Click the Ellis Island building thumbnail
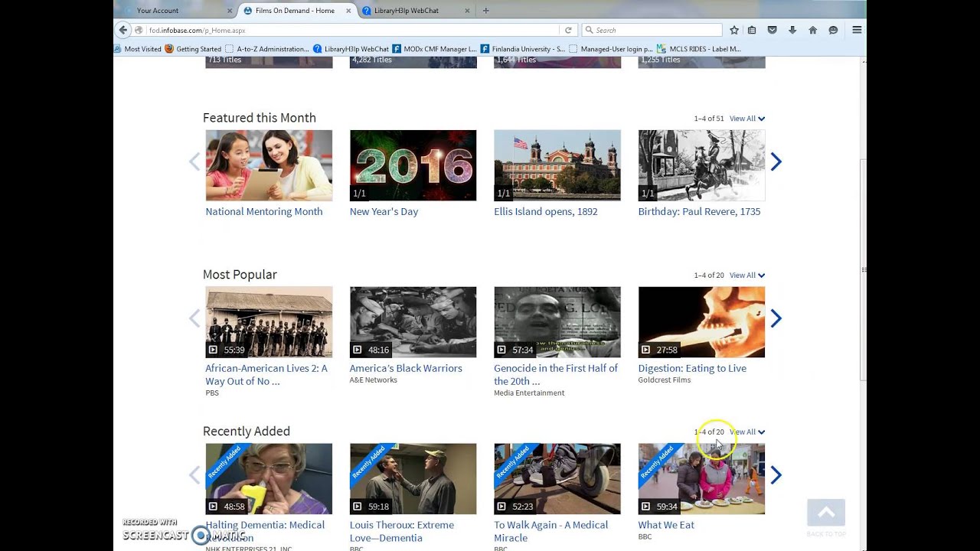The height and width of the screenshot is (551, 980). tap(557, 165)
